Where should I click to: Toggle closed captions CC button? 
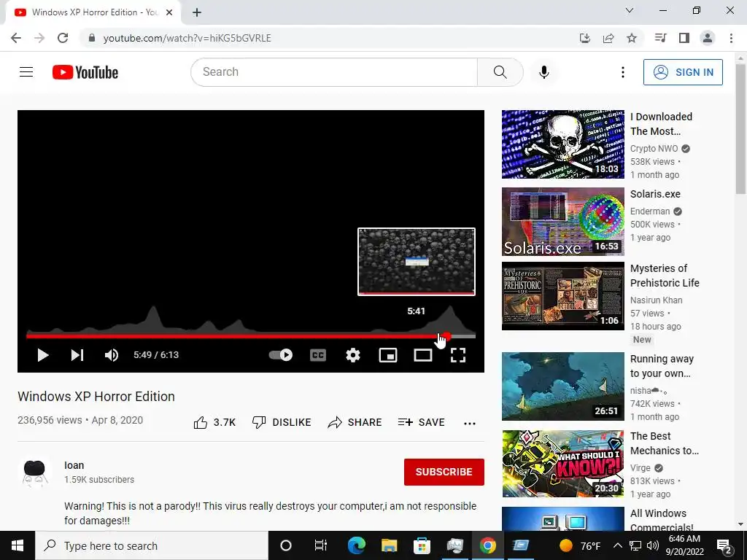318,355
